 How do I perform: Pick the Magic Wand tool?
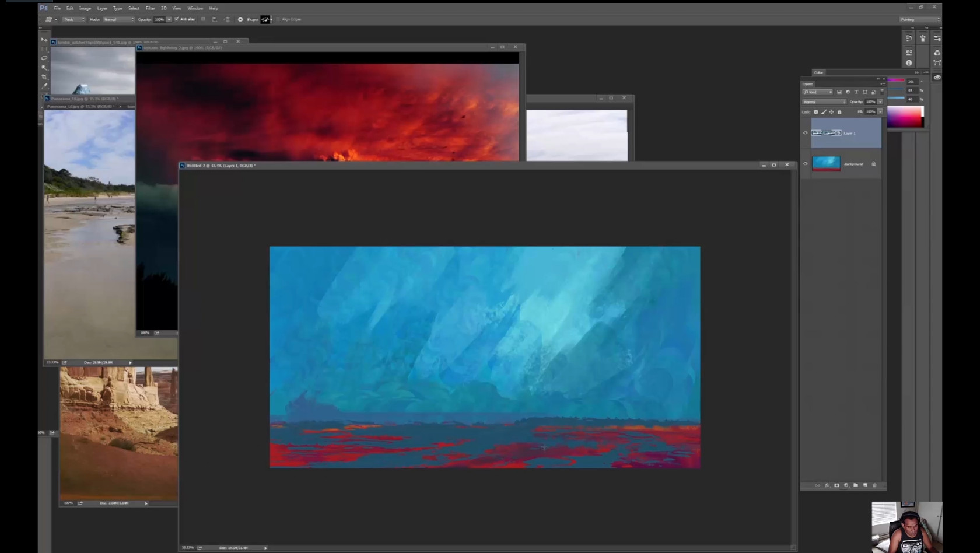pos(44,68)
